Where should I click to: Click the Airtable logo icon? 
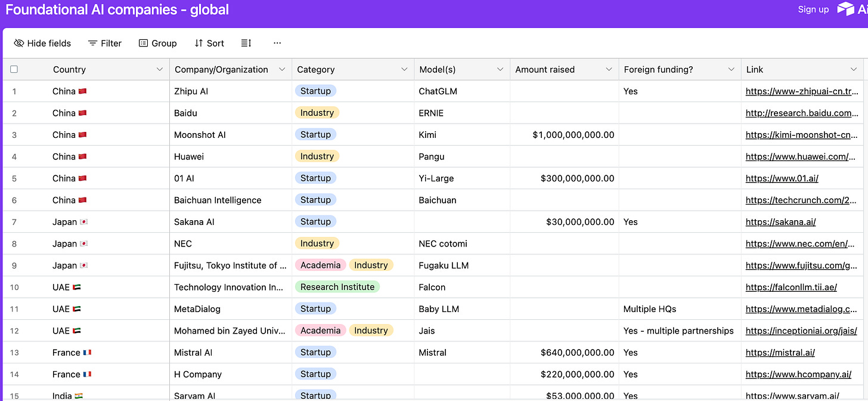point(846,9)
